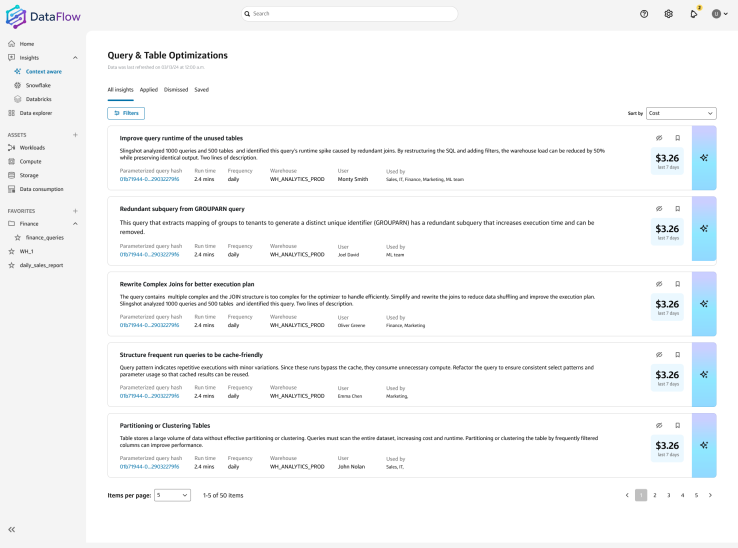Image resolution: width=738 pixels, height=548 pixels.
Task: Dismiss the Improve query runtime insight
Action: pyautogui.click(x=659, y=138)
